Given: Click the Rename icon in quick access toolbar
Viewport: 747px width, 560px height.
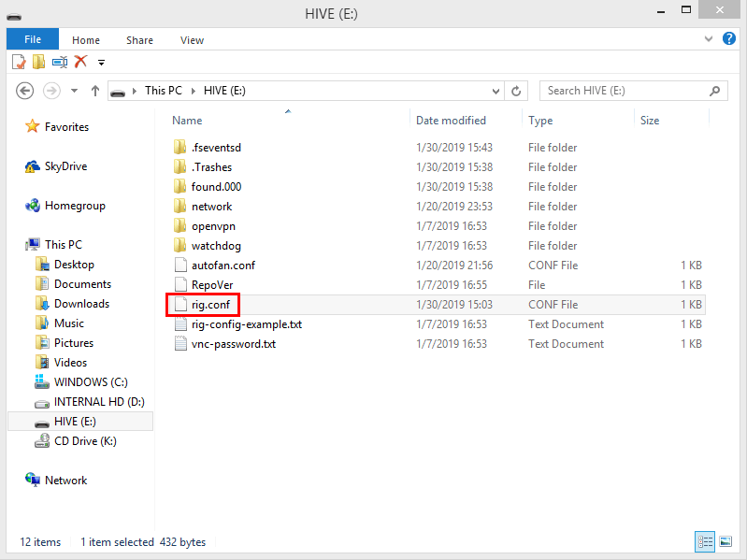Looking at the screenshot, I should click(x=59, y=62).
